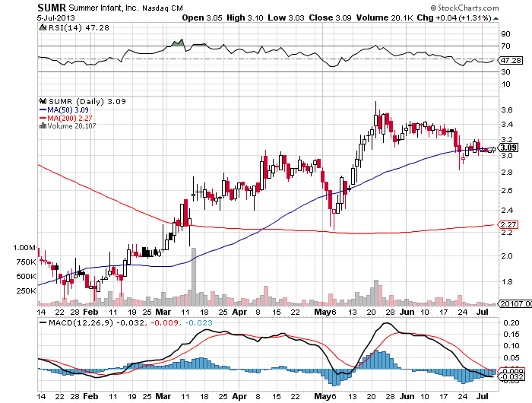Click the 0.15 MACD axis label
This screenshot has width=532, height=403.
[511, 334]
